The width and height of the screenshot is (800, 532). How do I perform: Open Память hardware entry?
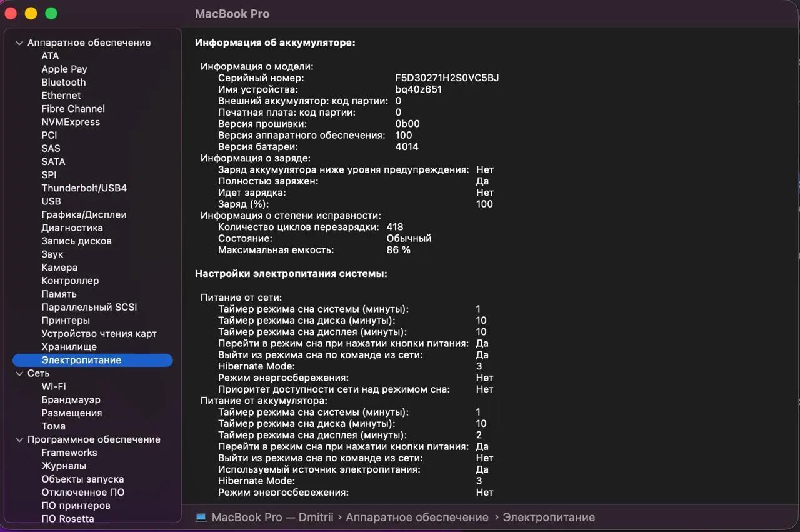(59, 294)
